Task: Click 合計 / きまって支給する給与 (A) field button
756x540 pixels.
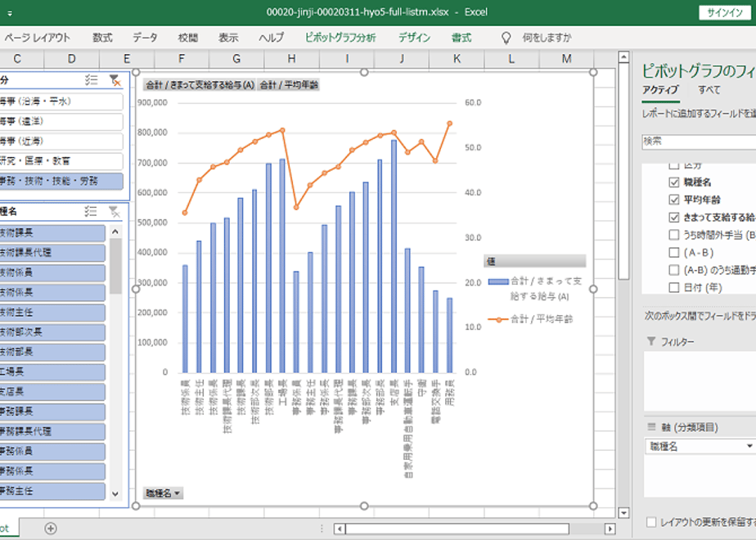Action: pyautogui.click(x=200, y=85)
